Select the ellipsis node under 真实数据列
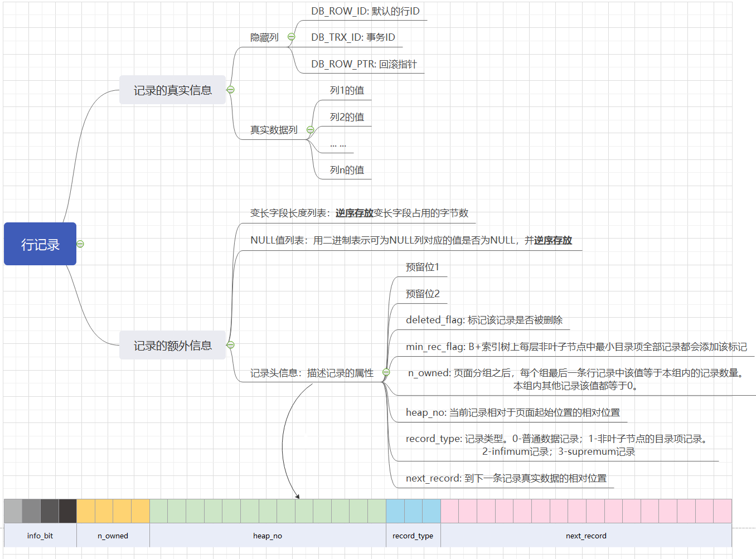This screenshot has height=559, width=756. (338, 144)
